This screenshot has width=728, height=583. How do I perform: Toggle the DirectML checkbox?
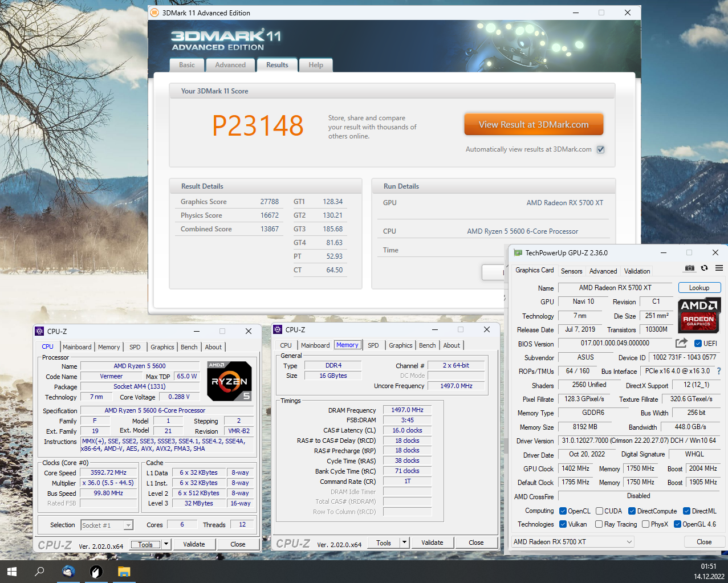tap(687, 511)
